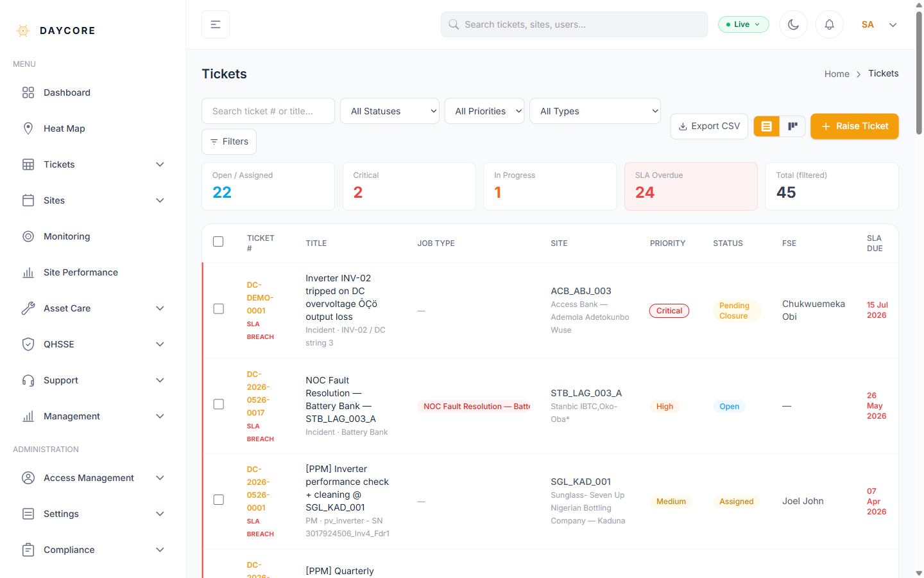Viewport: 924px width, 578px height.
Task: Expand the Tickets sidebar submenu chevron
Action: pos(160,164)
